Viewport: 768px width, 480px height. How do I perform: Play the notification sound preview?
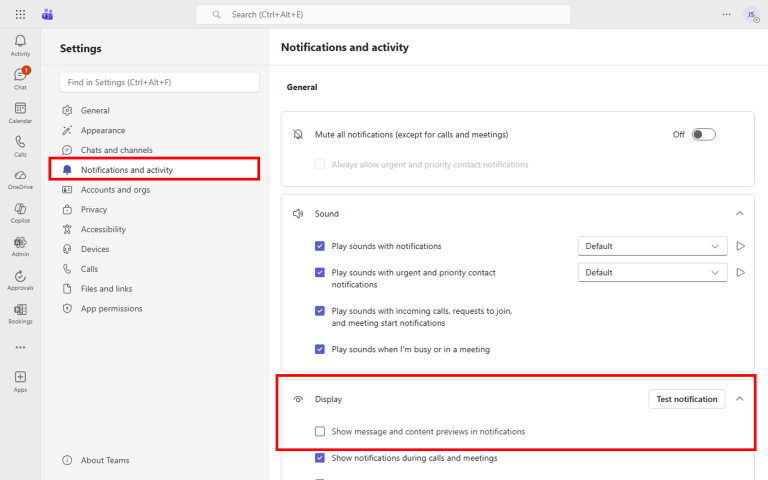pyautogui.click(x=741, y=246)
